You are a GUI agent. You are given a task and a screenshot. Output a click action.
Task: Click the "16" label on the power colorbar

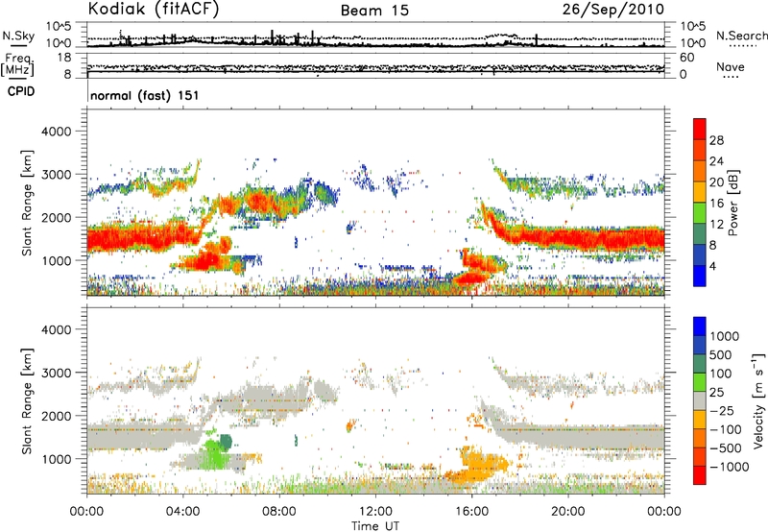[716, 204]
